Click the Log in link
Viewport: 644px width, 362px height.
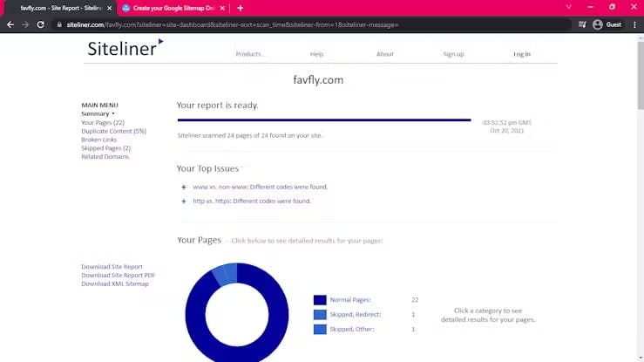[x=521, y=54]
